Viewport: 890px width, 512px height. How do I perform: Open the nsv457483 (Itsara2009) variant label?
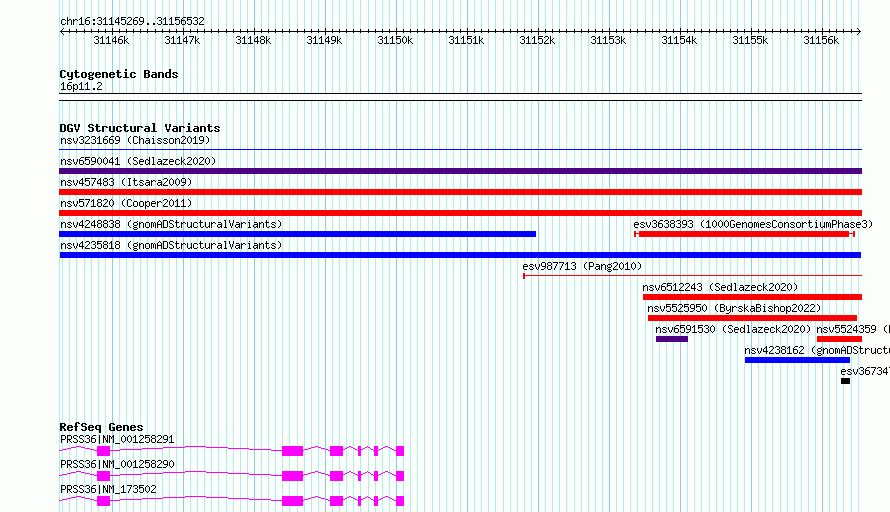click(x=126, y=182)
